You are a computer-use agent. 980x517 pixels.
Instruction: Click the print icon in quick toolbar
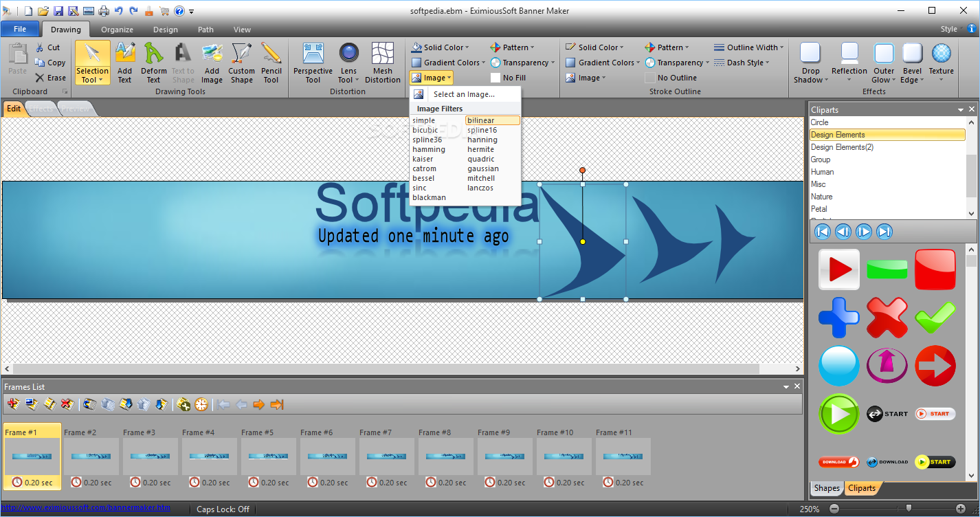point(104,11)
